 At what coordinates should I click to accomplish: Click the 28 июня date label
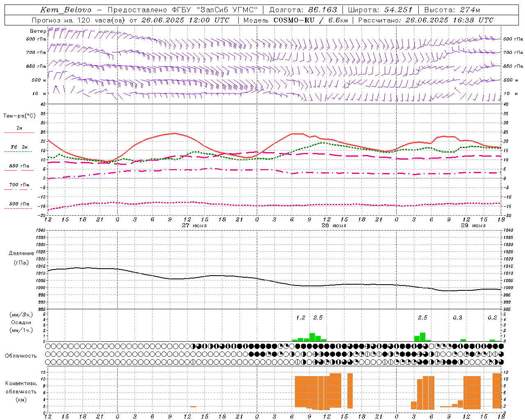point(334,226)
